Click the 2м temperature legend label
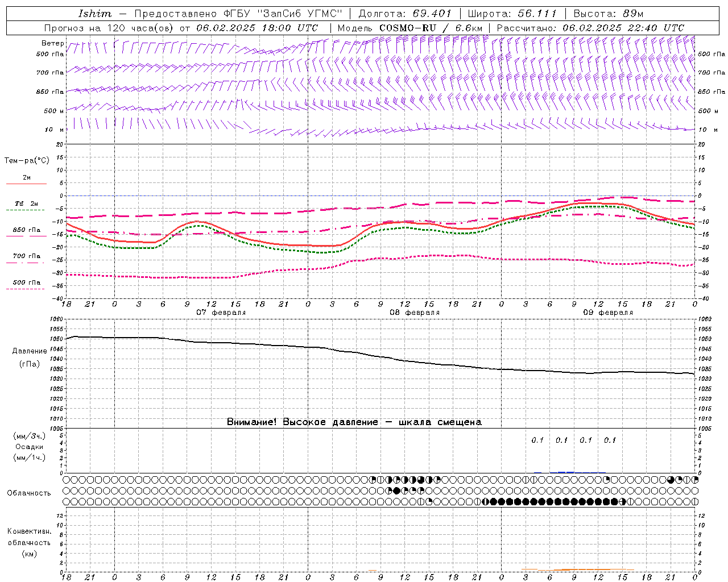 pyautogui.click(x=27, y=178)
